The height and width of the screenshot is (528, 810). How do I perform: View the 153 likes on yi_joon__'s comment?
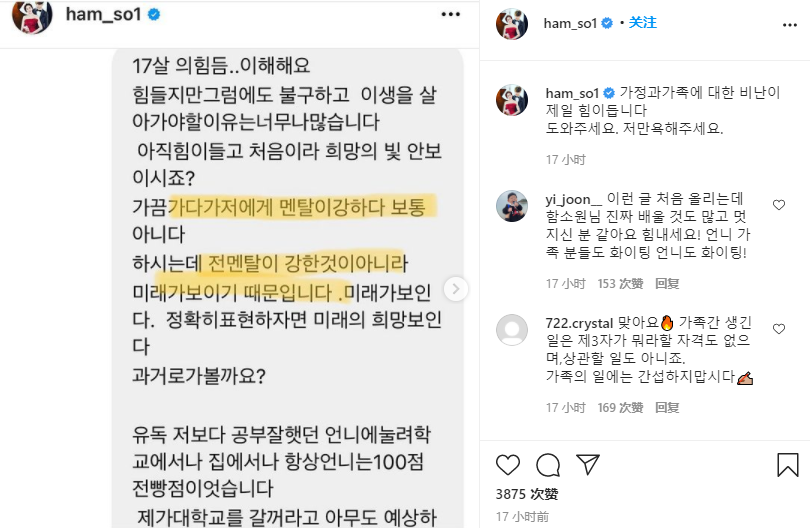pos(620,284)
